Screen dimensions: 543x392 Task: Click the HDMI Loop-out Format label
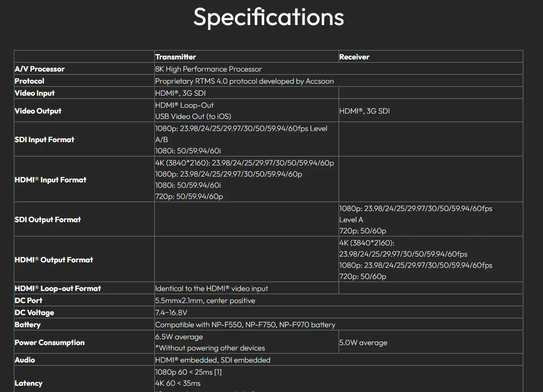coord(58,288)
